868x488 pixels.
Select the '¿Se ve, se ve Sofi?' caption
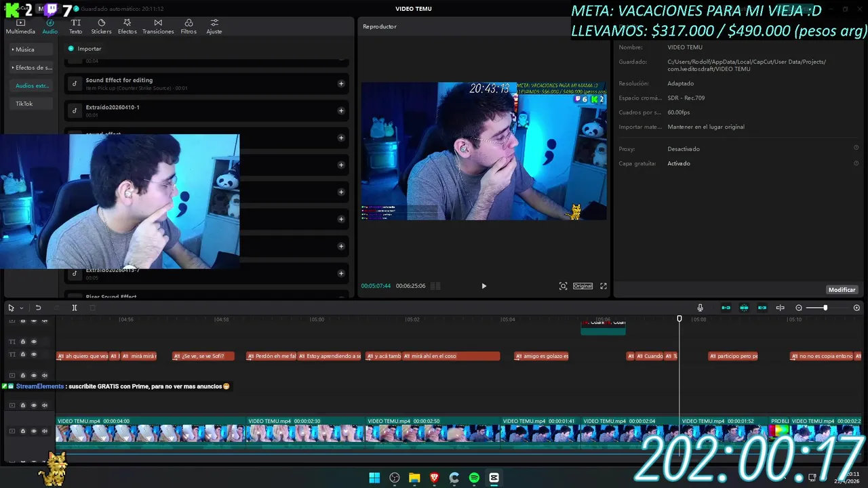(203, 356)
